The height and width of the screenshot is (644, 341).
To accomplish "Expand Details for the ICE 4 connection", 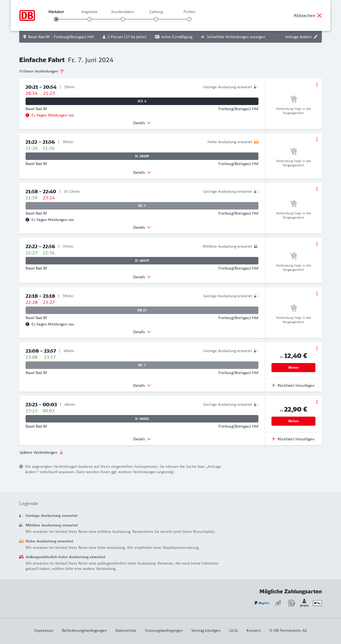I will pos(142,123).
